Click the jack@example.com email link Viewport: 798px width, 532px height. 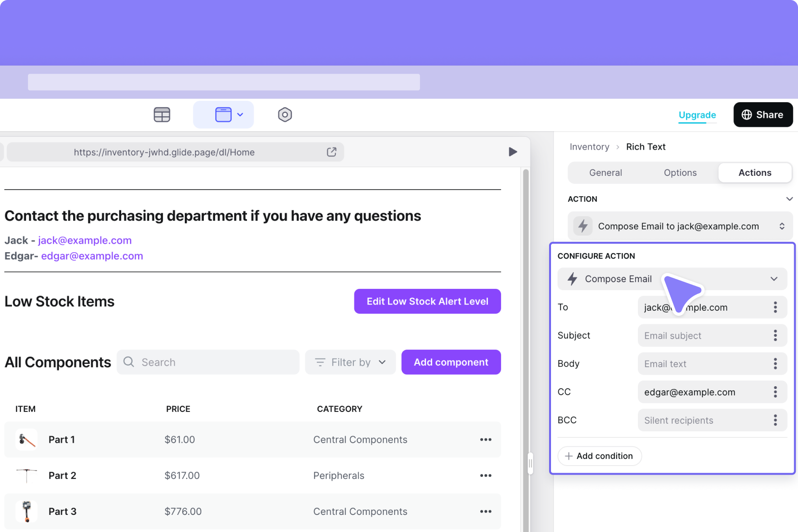click(x=85, y=240)
